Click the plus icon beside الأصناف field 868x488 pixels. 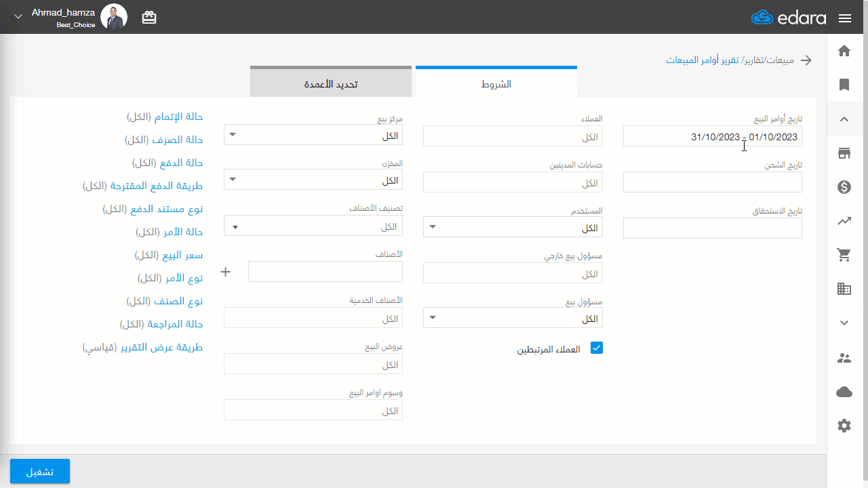pos(226,272)
